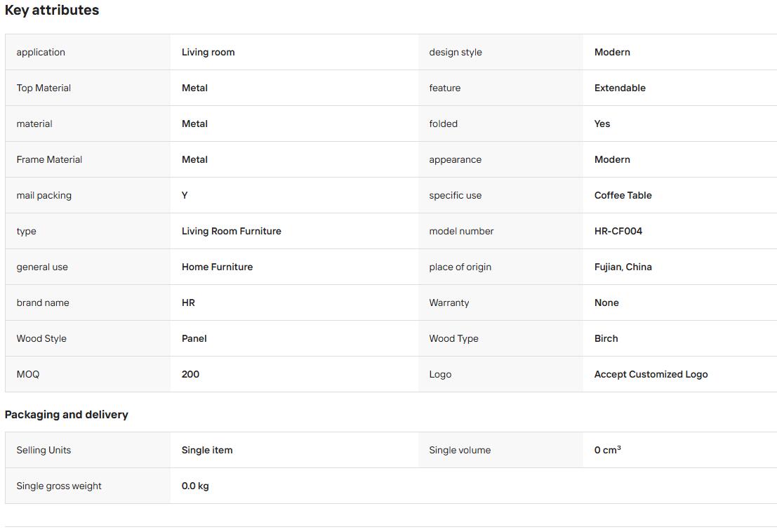Viewport: 777px width, 532px height.
Task: Select the Living room application value
Action: (208, 52)
